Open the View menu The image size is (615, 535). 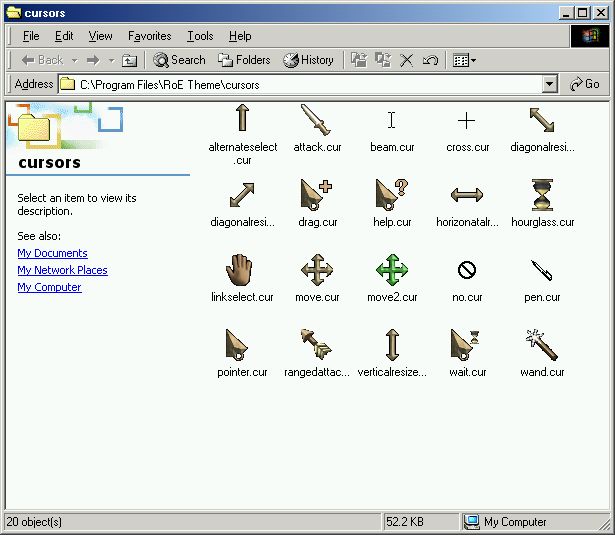pyautogui.click(x=100, y=36)
